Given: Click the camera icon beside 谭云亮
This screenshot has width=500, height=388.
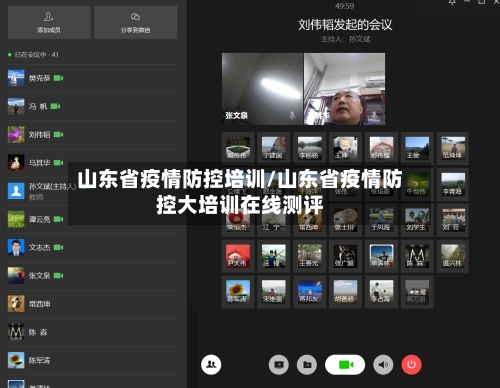Looking at the screenshot, I should click(x=59, y=219).
